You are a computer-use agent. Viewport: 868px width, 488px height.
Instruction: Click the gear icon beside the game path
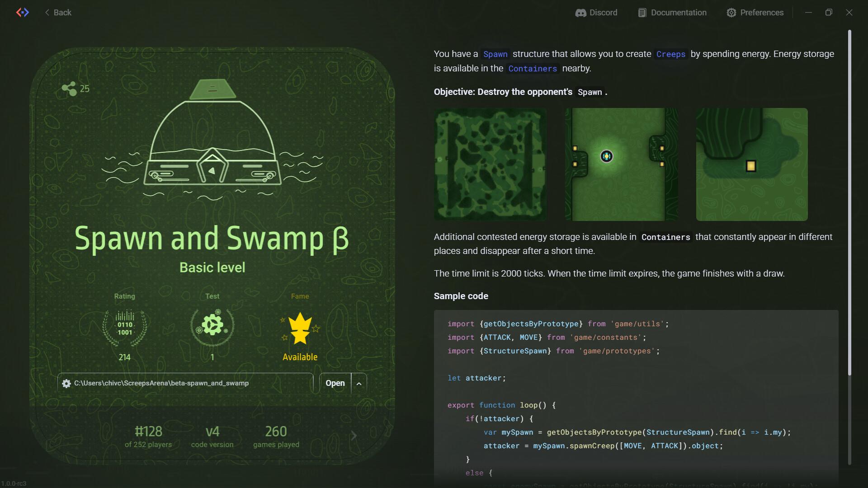pyautogui.click(x=66, y=383)
